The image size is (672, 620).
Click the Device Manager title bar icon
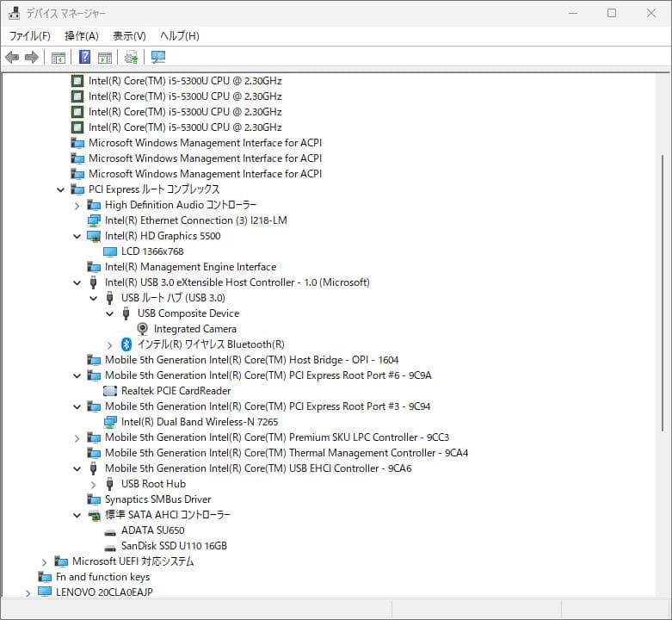point(14,13)
